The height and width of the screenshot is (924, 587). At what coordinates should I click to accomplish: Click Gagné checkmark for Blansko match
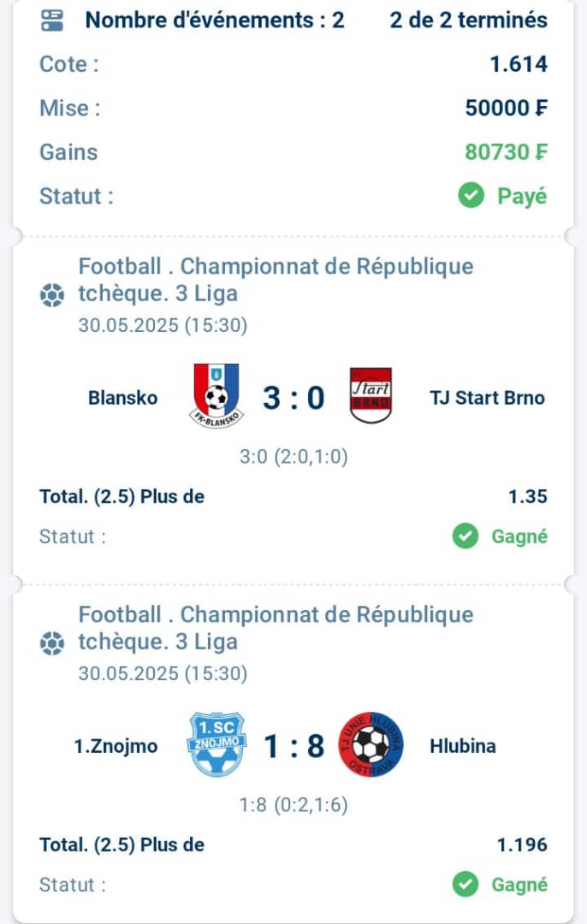tap(465, 536)
